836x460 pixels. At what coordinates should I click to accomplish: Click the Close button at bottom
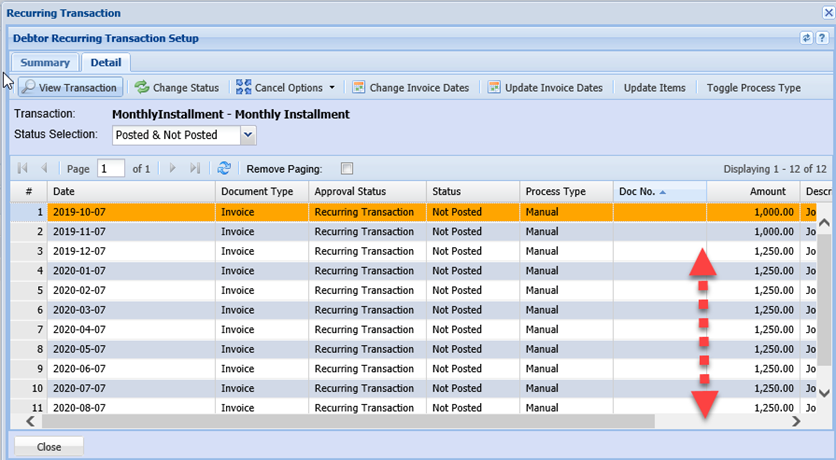click(49, 447)
